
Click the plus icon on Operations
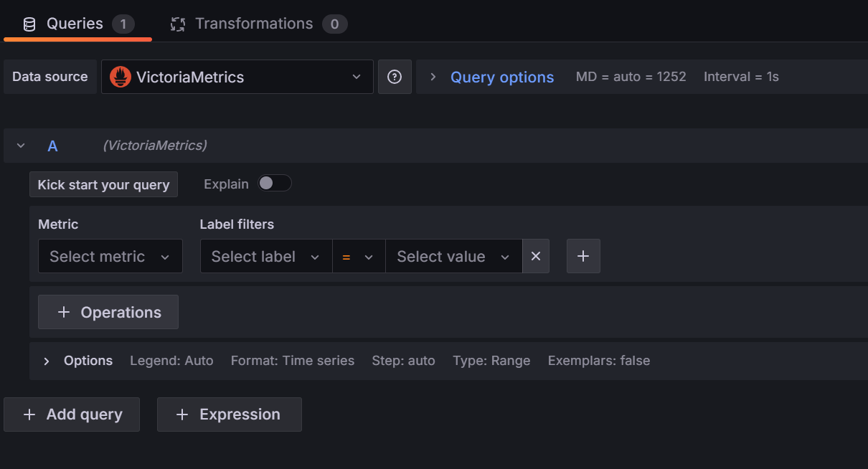[x=64, y=312]
